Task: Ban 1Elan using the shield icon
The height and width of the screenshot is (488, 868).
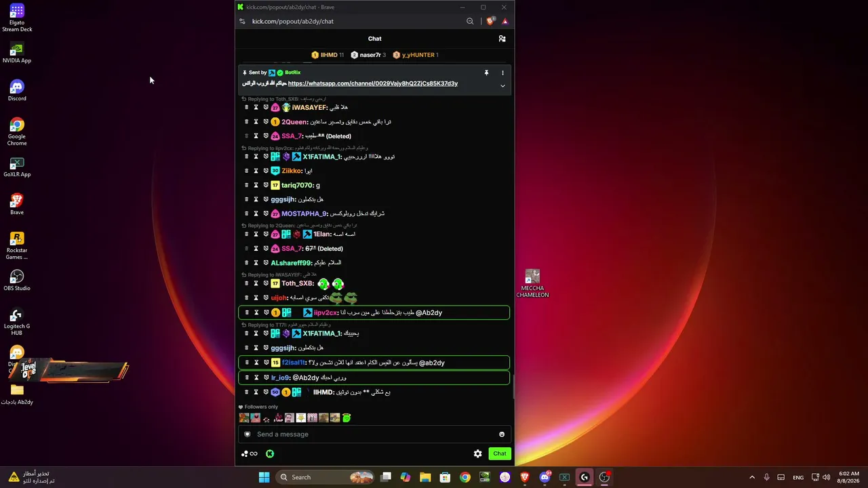Action: point(266,235)
